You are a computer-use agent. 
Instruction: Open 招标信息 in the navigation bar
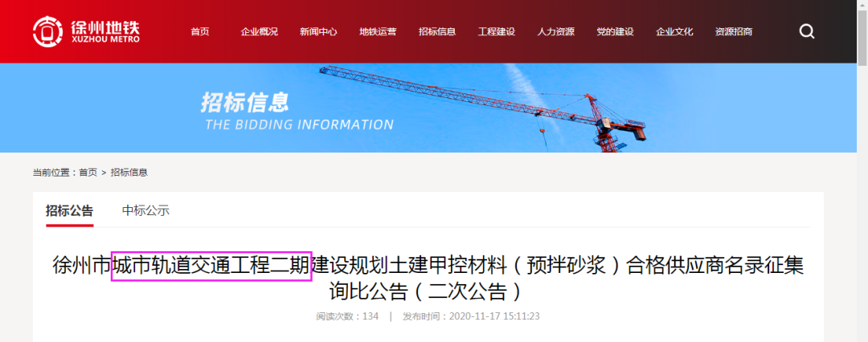pos(437,31)
